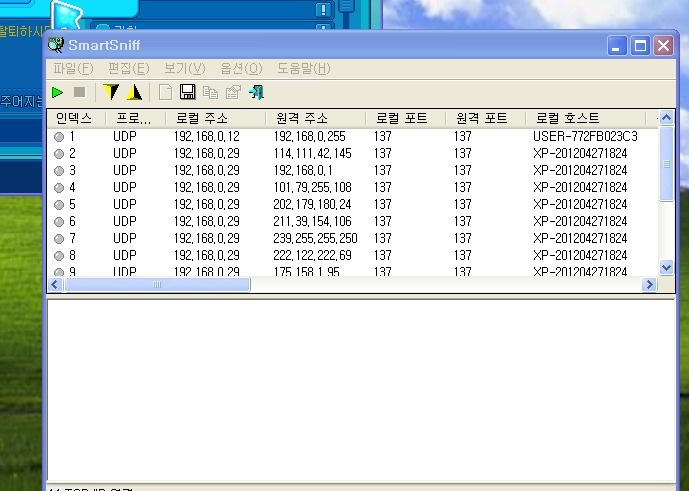This screenshot has height=491, width=689.
Task: Select the gray status dot of row 6
Action: 59,222
